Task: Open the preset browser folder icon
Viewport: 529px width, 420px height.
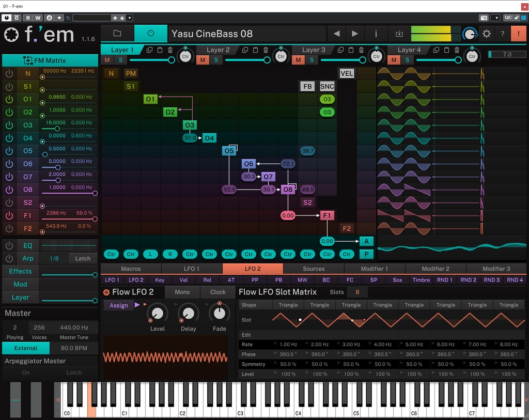Action: point(117,33)
